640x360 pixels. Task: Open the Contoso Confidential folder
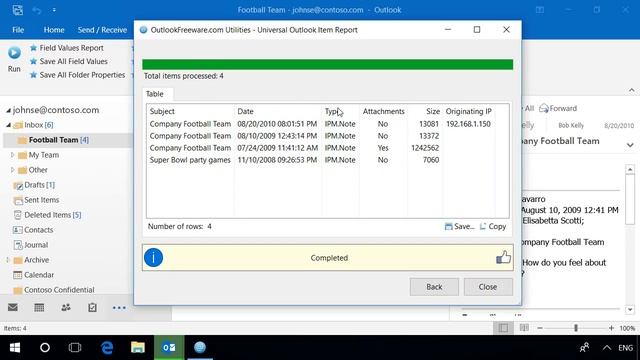coord(53,290)
